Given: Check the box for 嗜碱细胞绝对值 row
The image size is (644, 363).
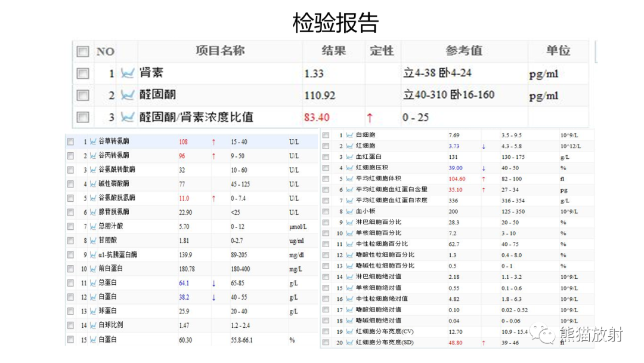Looking at the screenshot, I should click(326, 321).
